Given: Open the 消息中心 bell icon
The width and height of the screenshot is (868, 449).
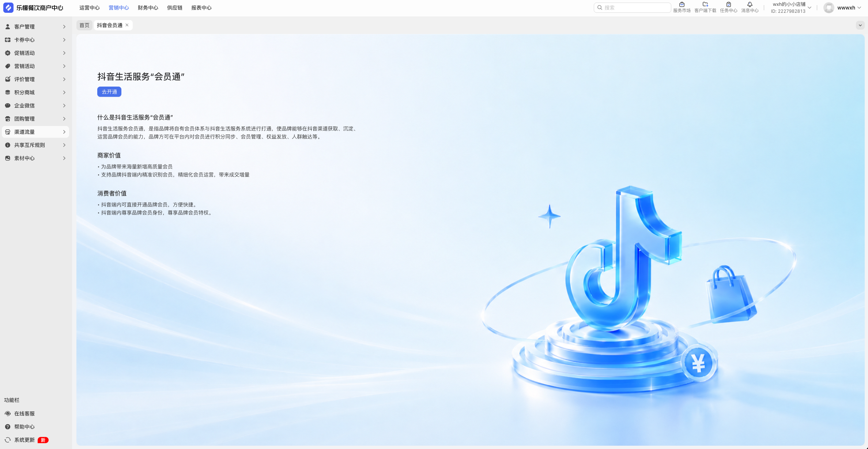Looking at the screenshot, I should tap(750, 4).
